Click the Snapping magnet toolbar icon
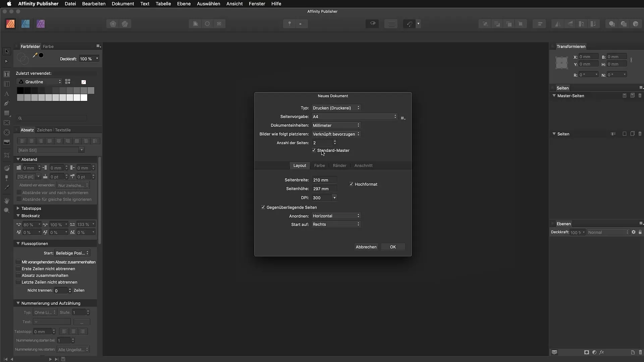 point(409,24)
